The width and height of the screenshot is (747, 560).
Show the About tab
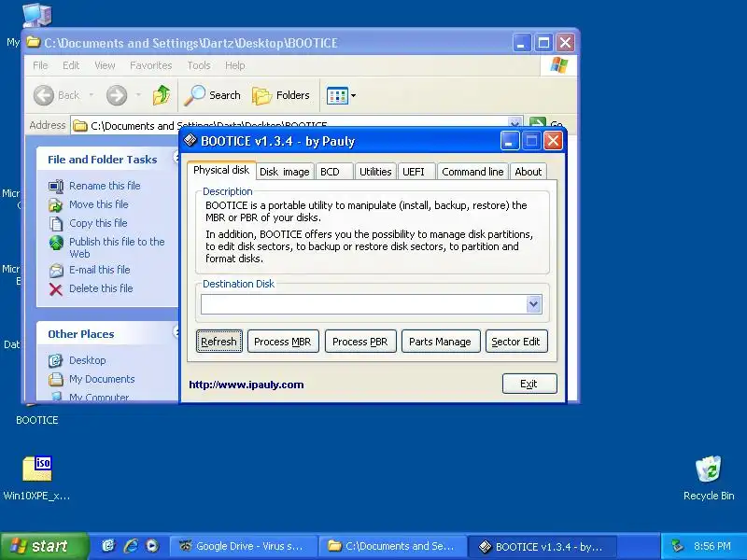point(528,172)
